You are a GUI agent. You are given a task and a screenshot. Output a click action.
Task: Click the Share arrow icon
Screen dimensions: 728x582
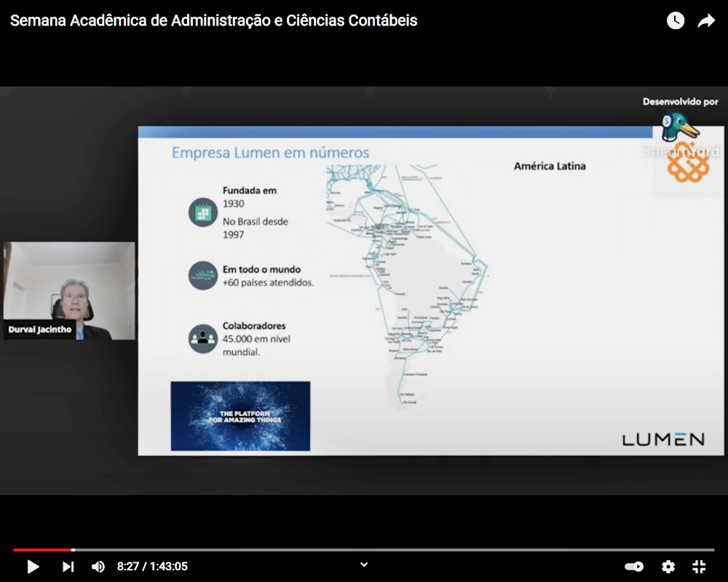tap(706, 20)
